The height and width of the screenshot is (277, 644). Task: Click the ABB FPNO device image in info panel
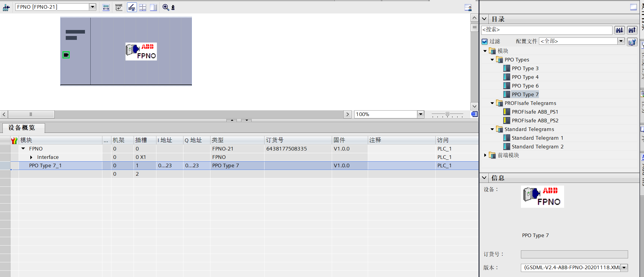(x=542, y=197)
